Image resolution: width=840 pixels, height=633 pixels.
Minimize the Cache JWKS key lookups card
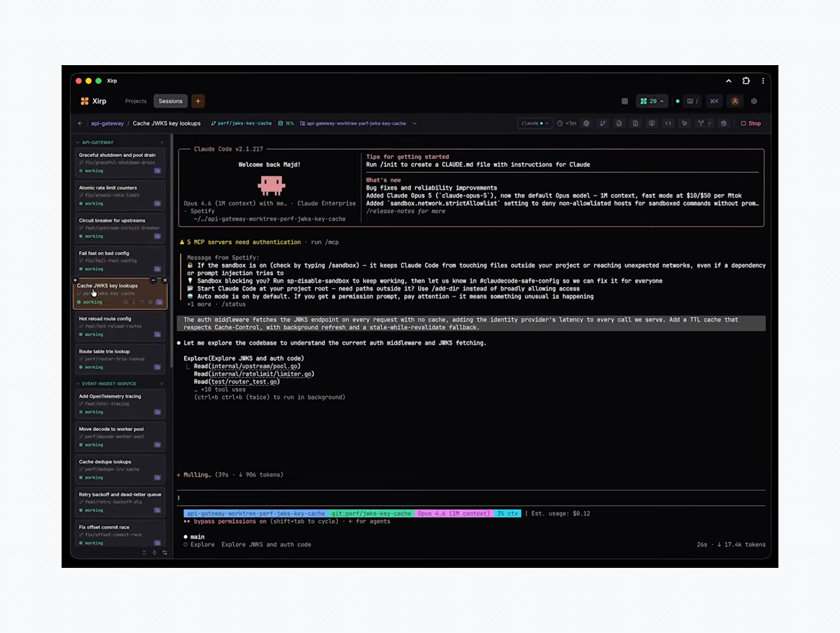pyautogui.click(x=153, y=280)
